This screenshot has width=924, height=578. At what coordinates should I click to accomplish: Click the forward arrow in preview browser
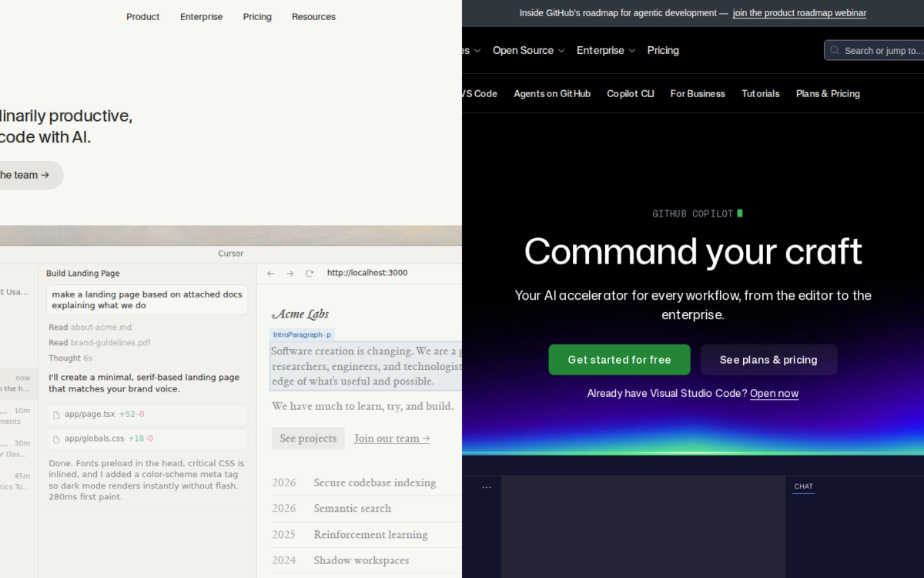coord(290,274)
